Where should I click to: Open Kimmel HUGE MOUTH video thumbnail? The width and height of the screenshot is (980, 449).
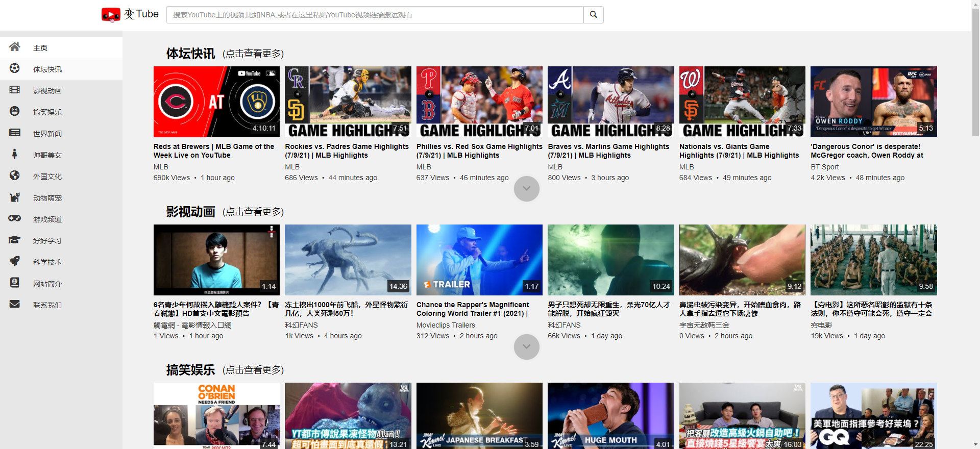pyautogui.click(x=611, y=416)
